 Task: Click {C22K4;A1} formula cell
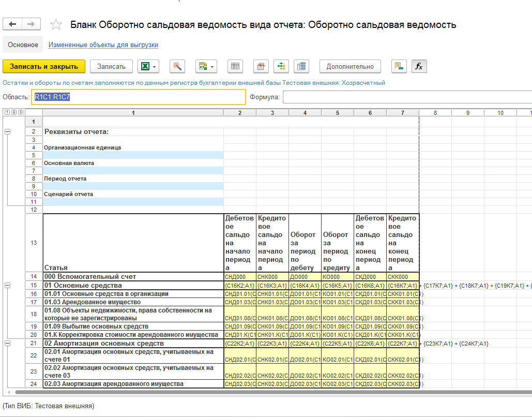[x=305, y=344]
